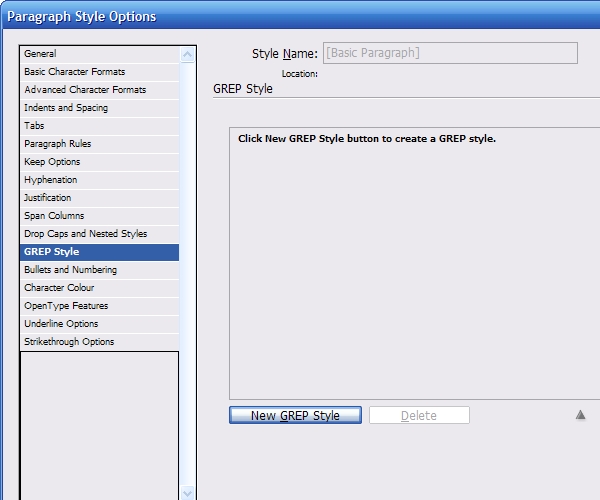Select Justification in category list
Viewport: 600px width, 500px height.
(99, 198)
